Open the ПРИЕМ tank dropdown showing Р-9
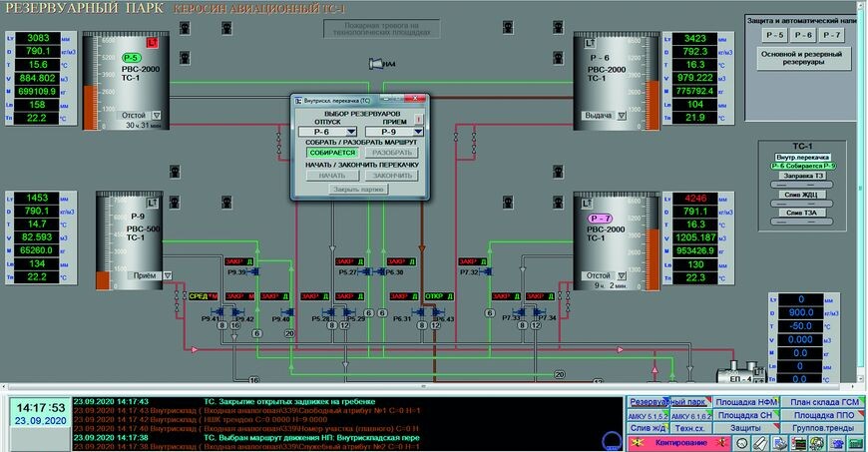 click(394, 132)
